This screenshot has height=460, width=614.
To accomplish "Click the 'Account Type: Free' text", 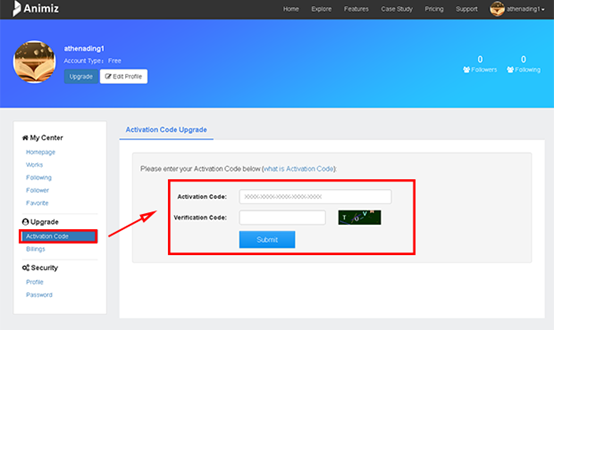I will click(92, 61).
